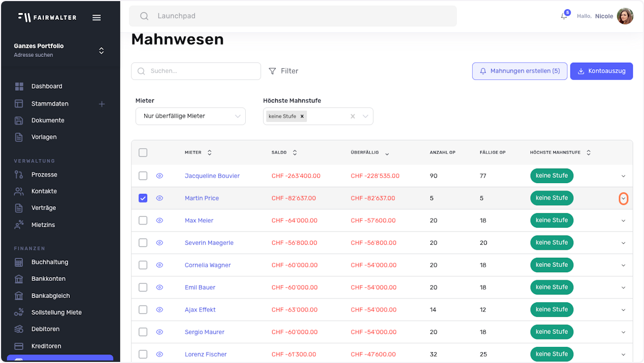Focus the Suchen search box
Image resolution: width=644 pixels, height=363 pixels.
[x=196, y=71]
